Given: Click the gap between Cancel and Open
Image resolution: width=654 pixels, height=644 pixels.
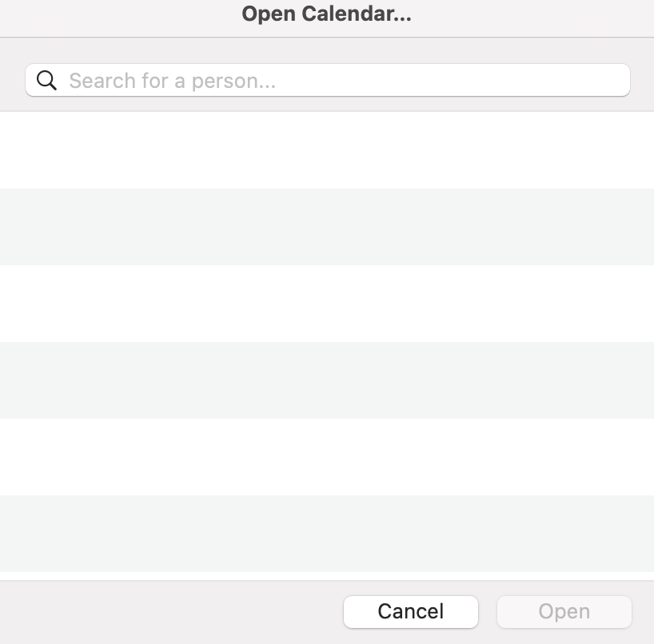Looking at the screenshot, I should coord(488,612).
